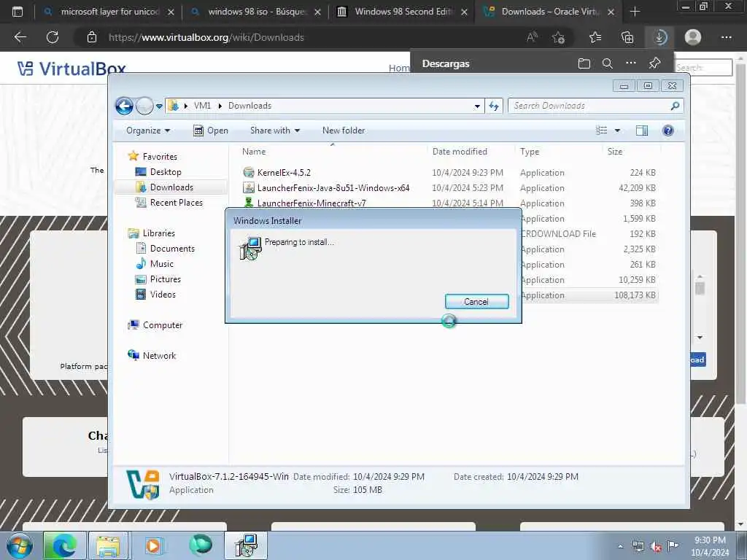Switch to microsoft layer for unicode tab
This screenshot has height=560, width=747.
point(109,12)
